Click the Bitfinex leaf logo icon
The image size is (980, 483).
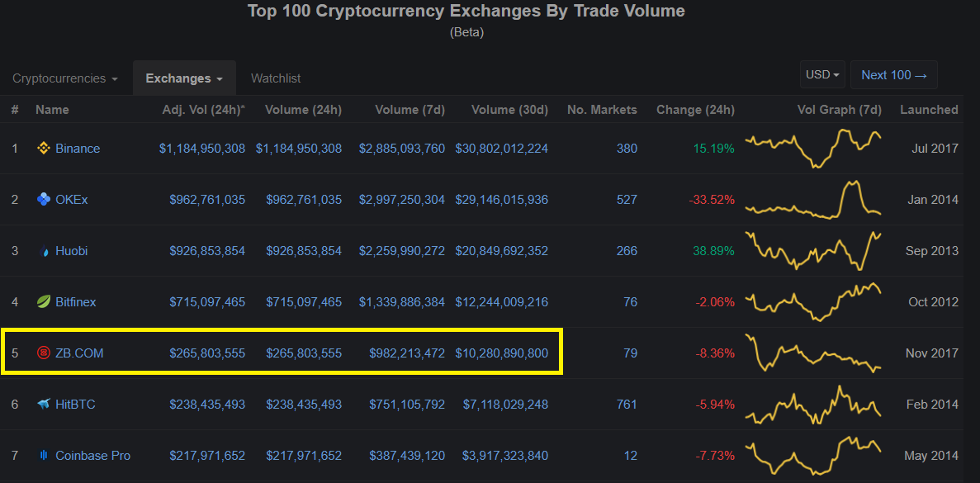point(43,302)
